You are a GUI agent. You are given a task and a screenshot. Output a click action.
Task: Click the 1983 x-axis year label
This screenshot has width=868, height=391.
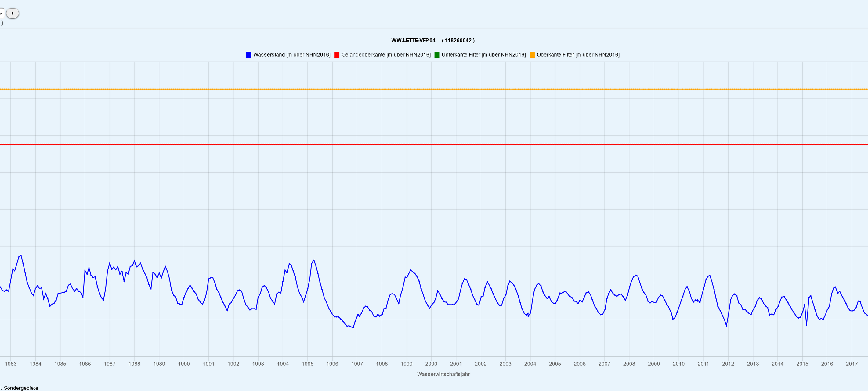point(10,364)
